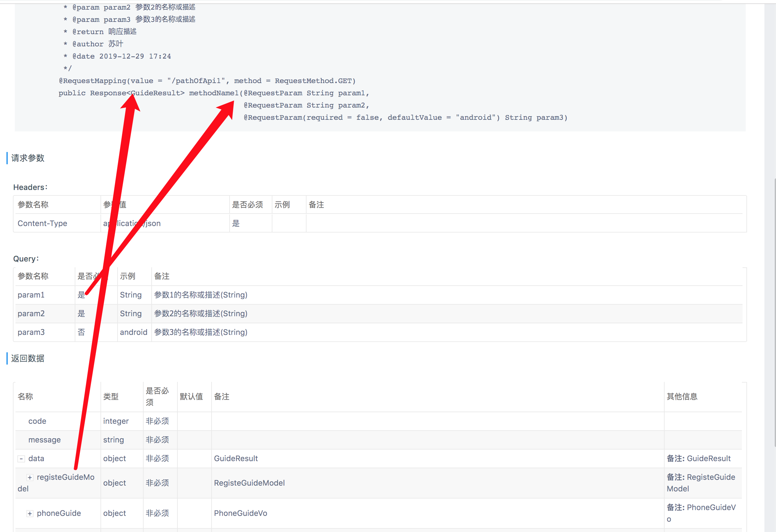Click the @RequestMapping code line
Screen dimensions: 776x532
pyautogui.click(x=207, y=81)
